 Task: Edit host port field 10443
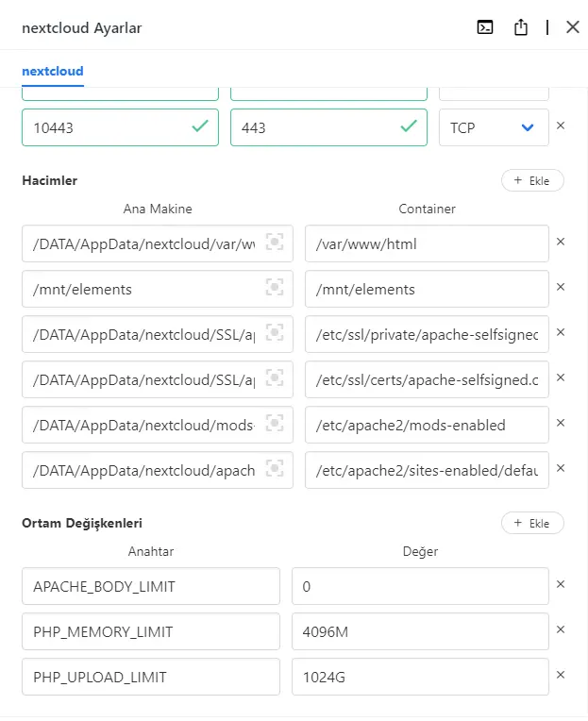click(x=120, y=127)
